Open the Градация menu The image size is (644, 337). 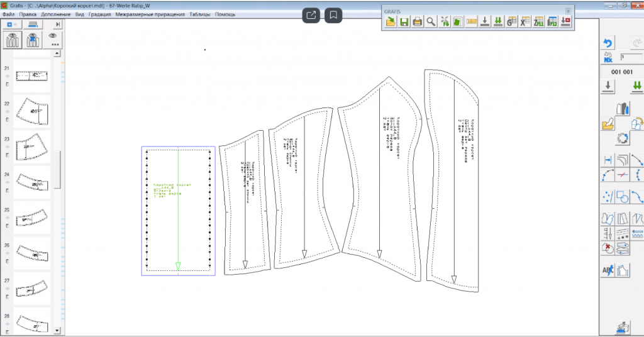(101, 14)
